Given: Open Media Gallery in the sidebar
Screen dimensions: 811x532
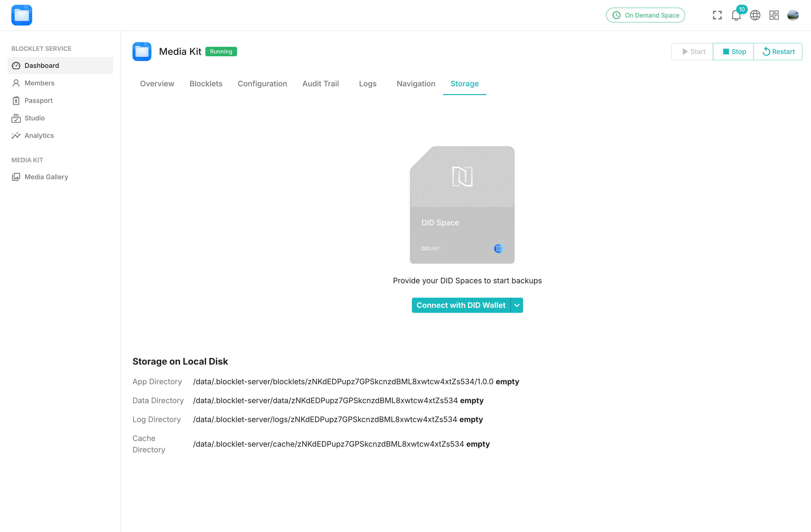Looking at the screenshot, I should tap(46, 177).
